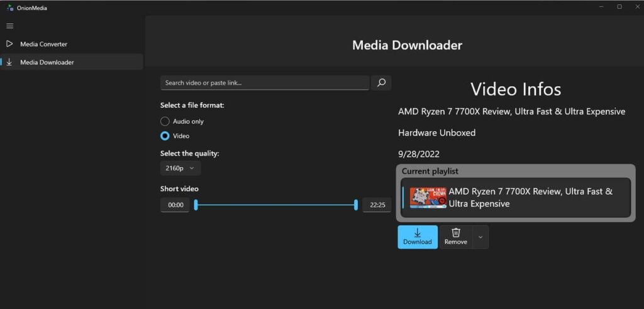Click the right handle of trim slider
This screenshot has width=644, height=309.
(x=356, y=205)
